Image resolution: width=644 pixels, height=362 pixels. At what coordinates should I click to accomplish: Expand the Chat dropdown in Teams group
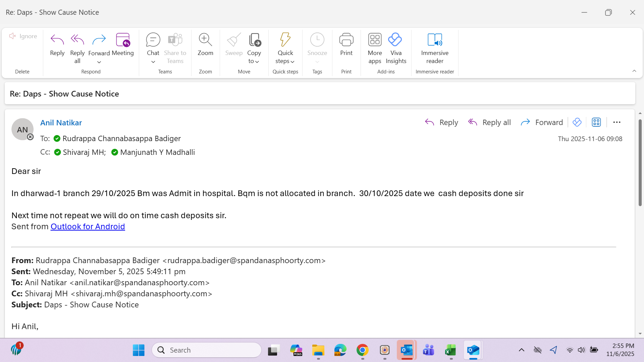(x=153, y=62)
